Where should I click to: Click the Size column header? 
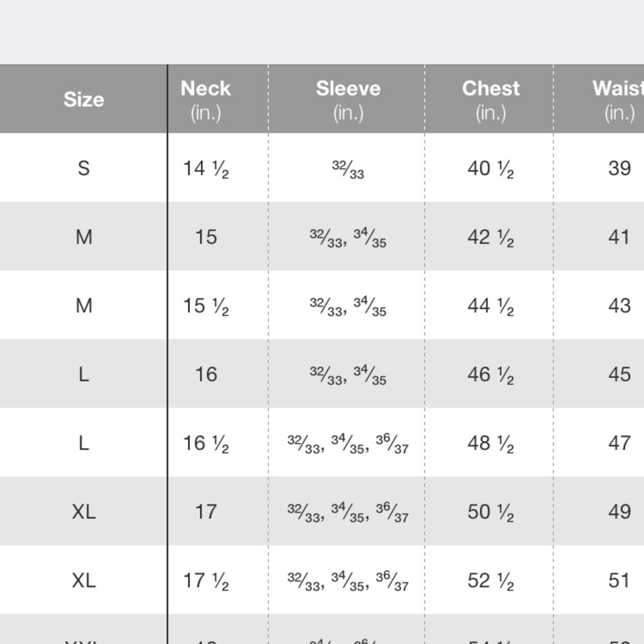(84, 99)
